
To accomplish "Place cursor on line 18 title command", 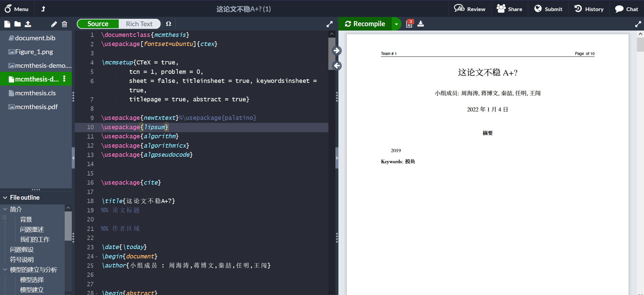I will 138,201.
